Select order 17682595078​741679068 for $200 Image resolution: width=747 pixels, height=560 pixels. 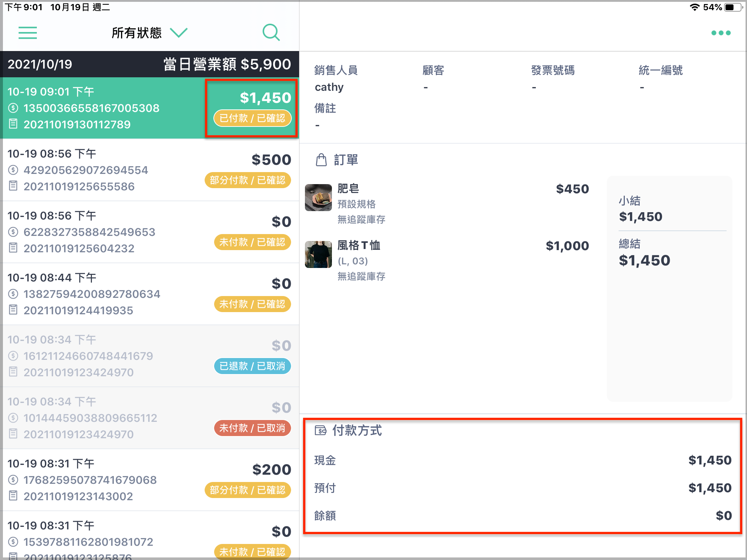[x=150, y=480]
